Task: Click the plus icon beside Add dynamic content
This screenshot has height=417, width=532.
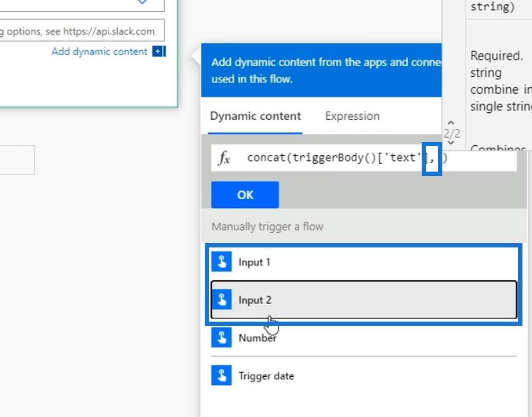Action: click(x=159, y=51)
